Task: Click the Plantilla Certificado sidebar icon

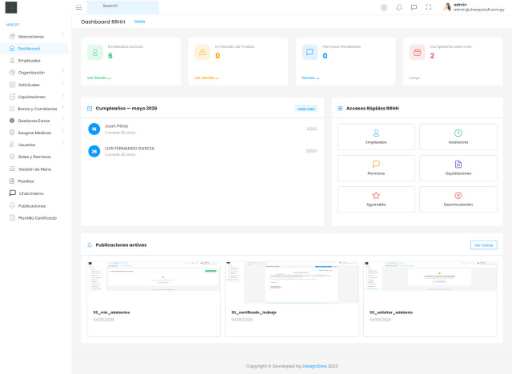Action: click(12, 218)
